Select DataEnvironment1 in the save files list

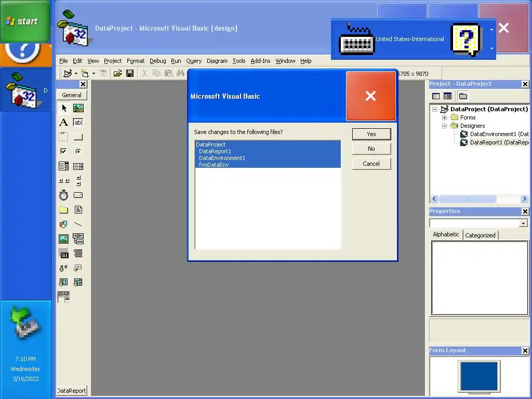click(x=268, y=158)
